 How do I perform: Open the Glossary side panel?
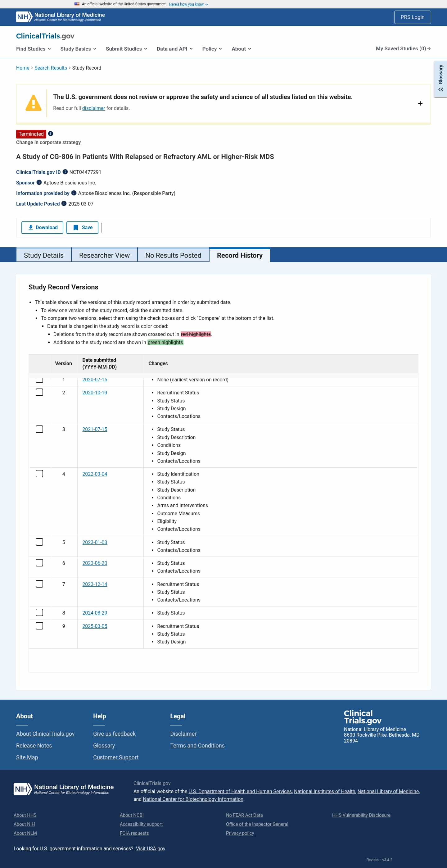coord(440,79)
